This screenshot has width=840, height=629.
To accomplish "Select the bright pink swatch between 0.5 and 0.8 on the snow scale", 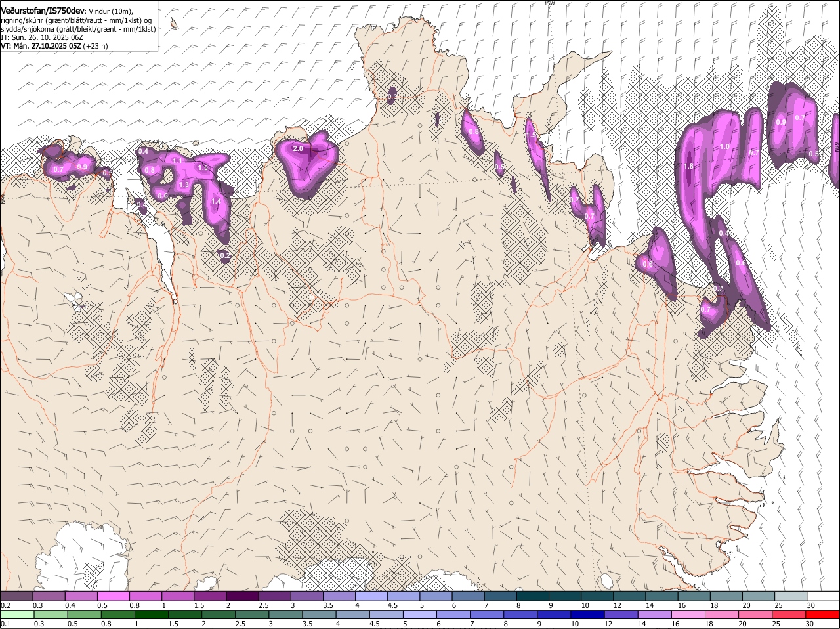I will 113,596.
